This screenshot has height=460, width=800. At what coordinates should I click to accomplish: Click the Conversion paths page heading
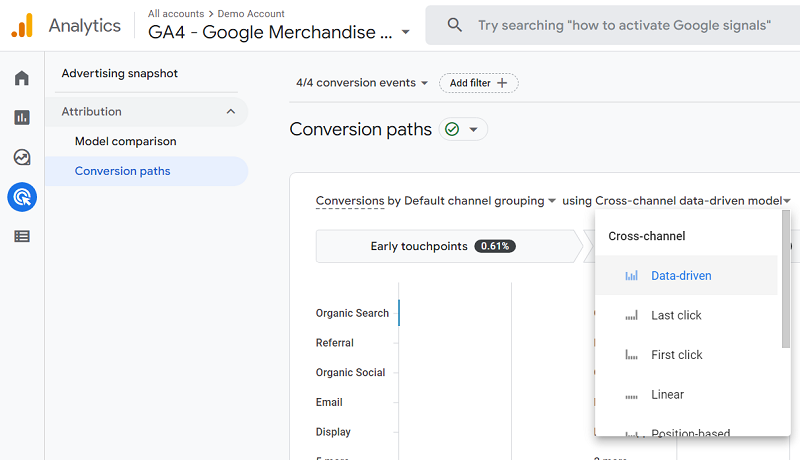click(361, 130)
